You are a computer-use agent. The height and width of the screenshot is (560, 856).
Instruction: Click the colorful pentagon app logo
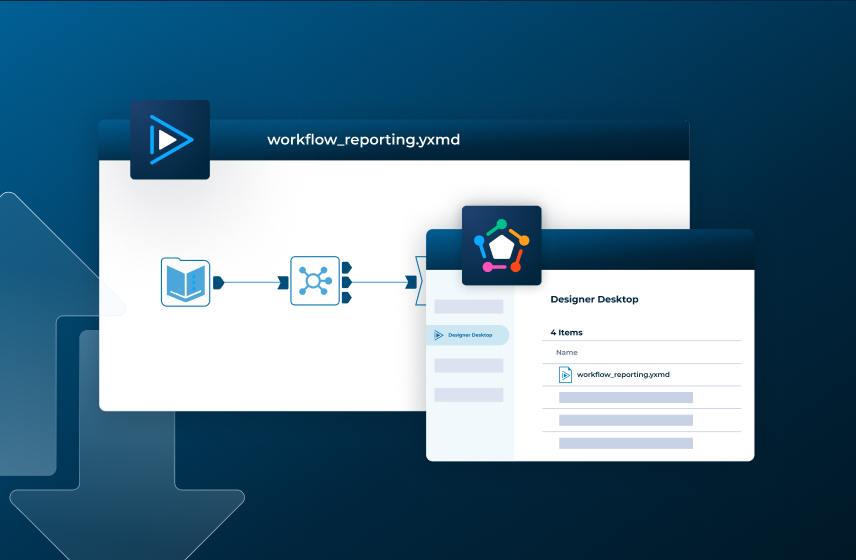coord(501,246)
